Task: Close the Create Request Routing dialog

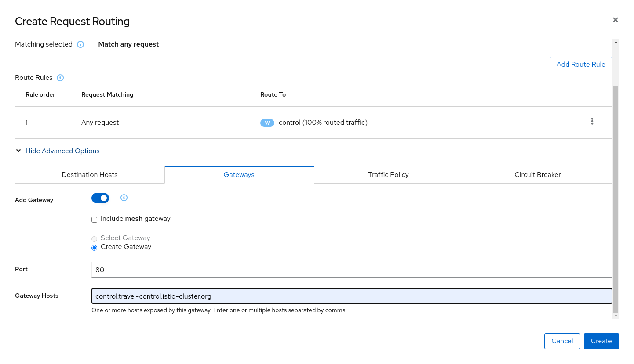Action: 615,20
